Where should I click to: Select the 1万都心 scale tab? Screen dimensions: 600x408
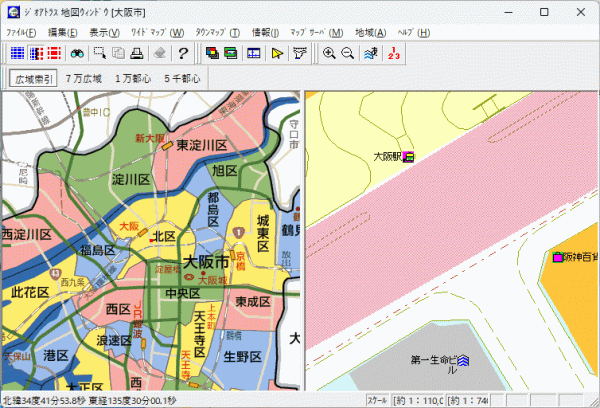pyautogui.click(x=132, y=78)
